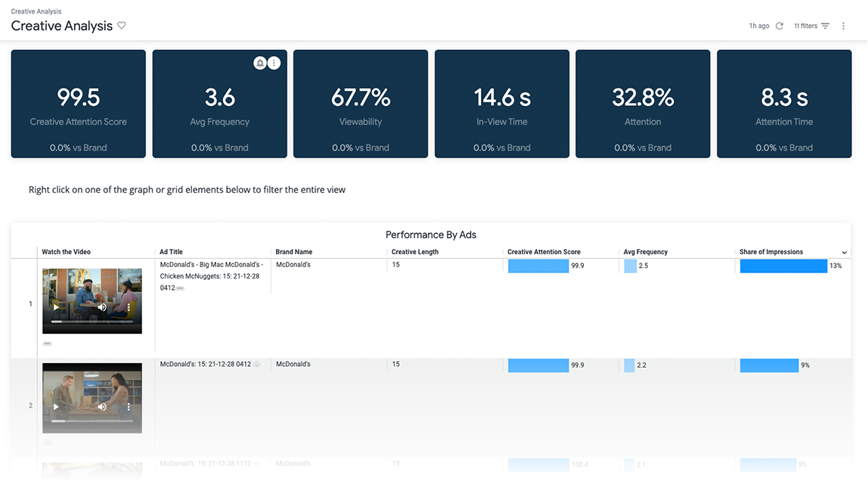This screenshot has width=868, height=482.
Task: Click the 9% Share of Impressions bar
Action: coord(770,365)
